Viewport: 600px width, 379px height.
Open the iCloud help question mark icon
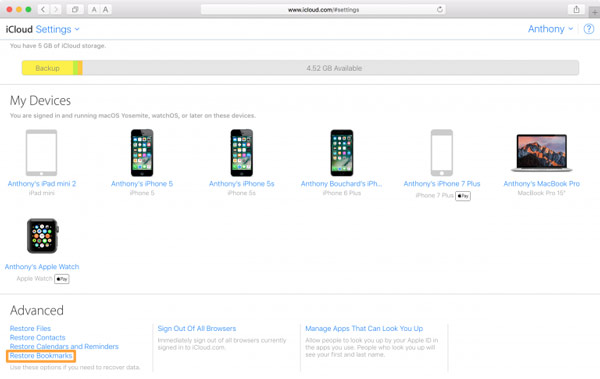coord(589,29)
